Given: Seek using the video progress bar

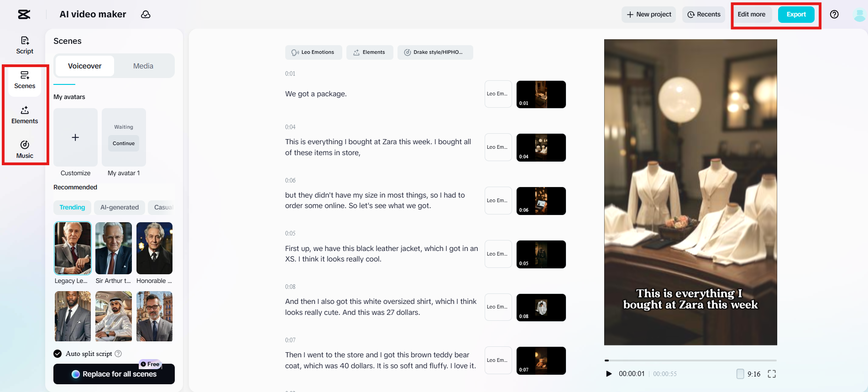Looking at the screenshot, I should [690, 361].
